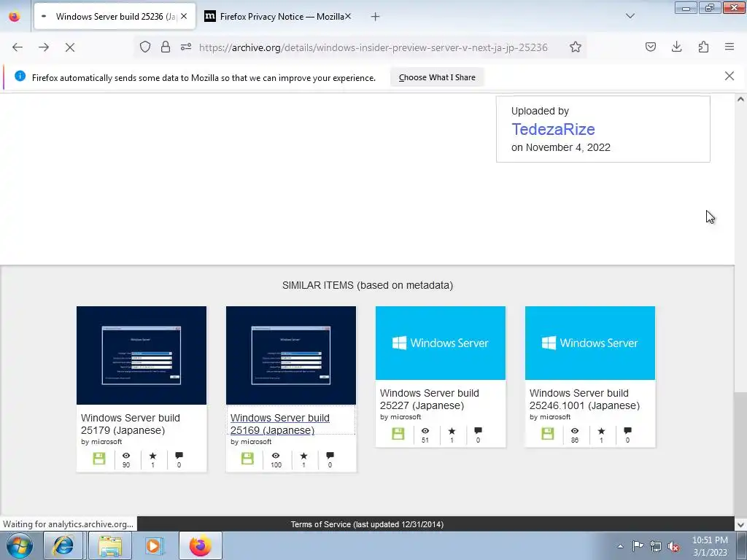Image resolution: width=747 pixels, height=560 pixels.
Task: Click favorites star on build 25246.1001 card
Action: coord(601,431)
